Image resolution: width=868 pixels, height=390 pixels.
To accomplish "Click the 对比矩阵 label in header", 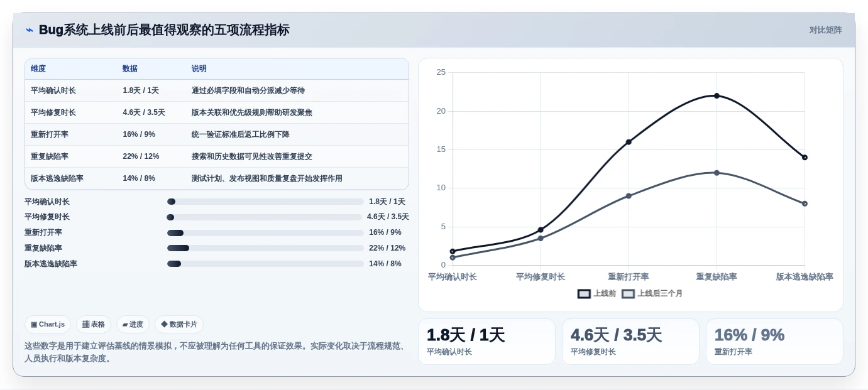I will [825, 30].
